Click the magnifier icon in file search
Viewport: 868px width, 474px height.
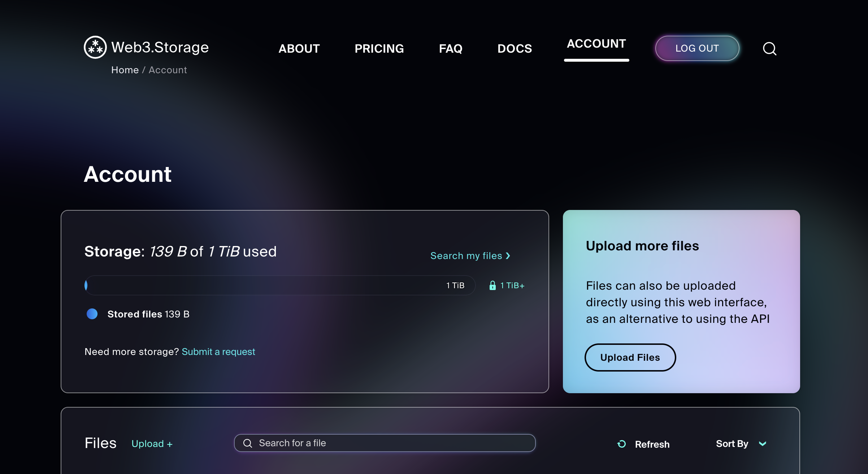248,443
